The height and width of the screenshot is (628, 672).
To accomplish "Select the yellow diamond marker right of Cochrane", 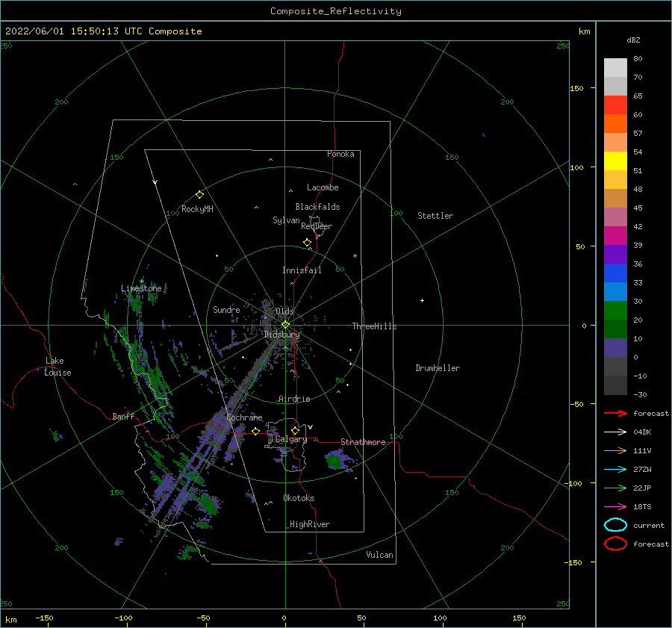I will (256, 432).
